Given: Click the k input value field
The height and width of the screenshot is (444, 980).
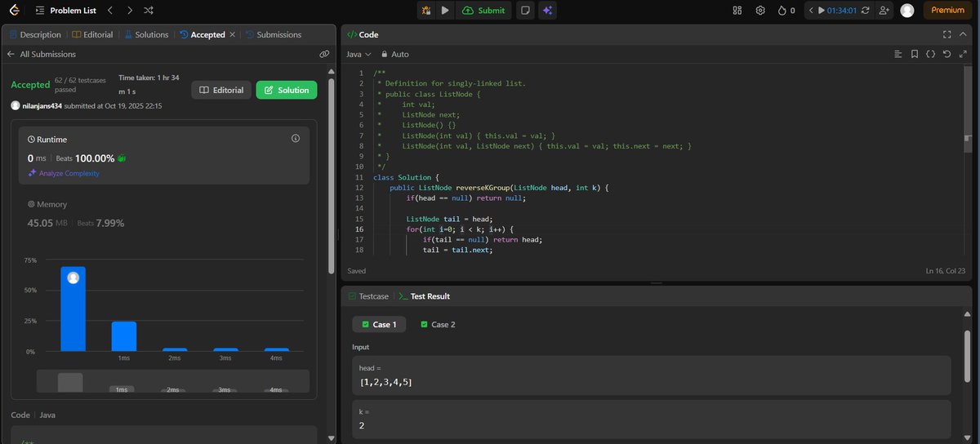Looking at the screenshot, I should [x=651, y=420].
